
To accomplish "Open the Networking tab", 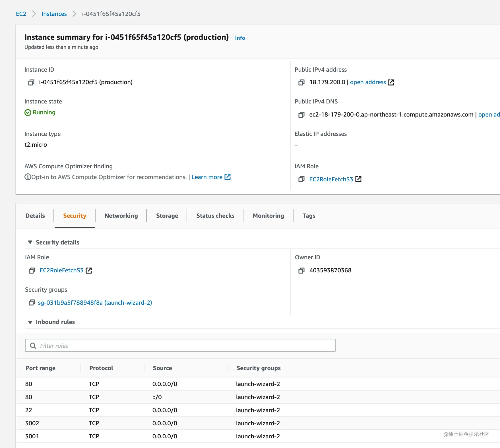I will pyautogui.click(x=121, y=216).
